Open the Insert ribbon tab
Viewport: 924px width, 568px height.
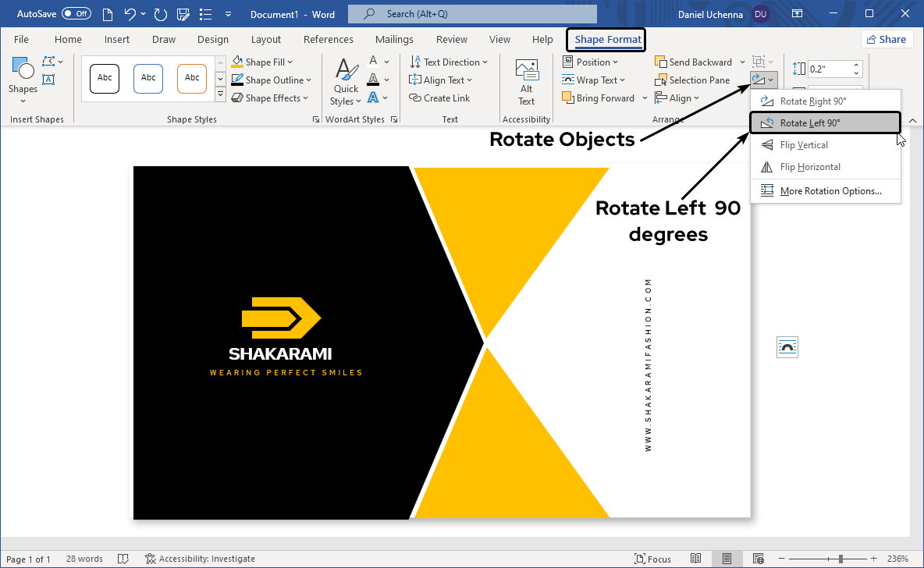click(117, 40)
